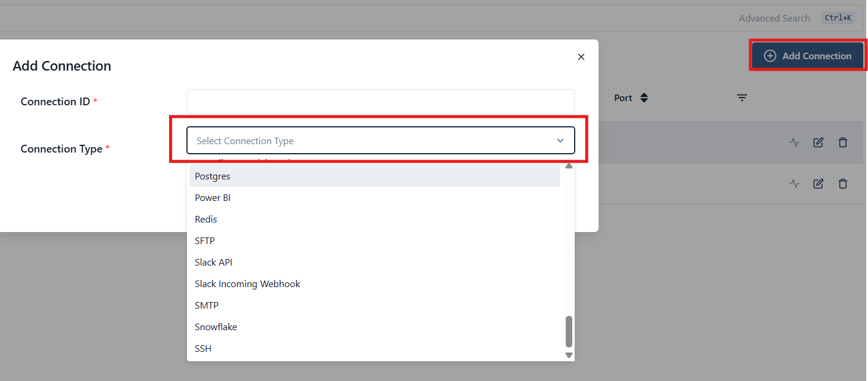This screenshot has width=868, height=381.
Task: Test the connection in the first row
Action: [794, 142]
